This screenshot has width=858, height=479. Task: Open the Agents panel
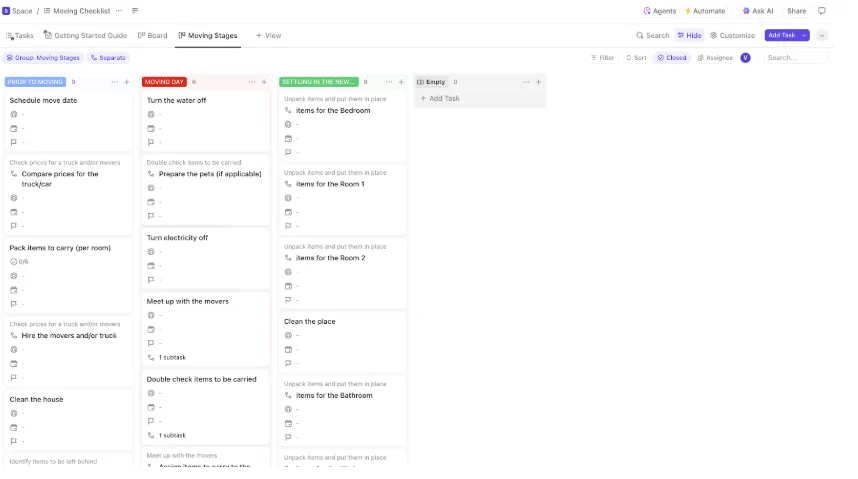point(659,11)
